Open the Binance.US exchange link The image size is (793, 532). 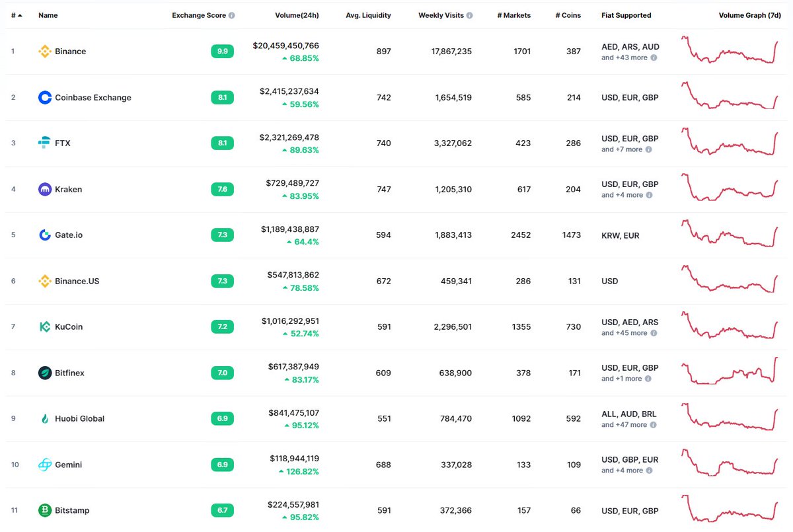[77, 282]
